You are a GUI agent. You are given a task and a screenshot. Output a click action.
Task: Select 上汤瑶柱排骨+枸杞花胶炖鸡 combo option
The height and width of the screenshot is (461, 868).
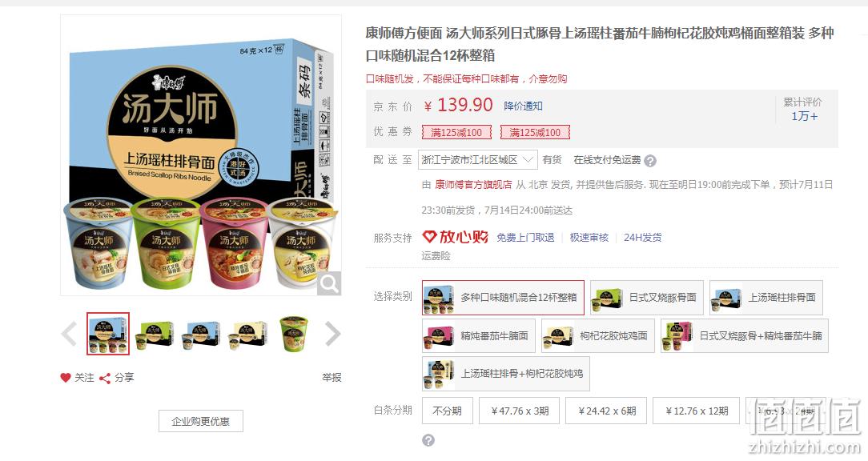(506, 374)
